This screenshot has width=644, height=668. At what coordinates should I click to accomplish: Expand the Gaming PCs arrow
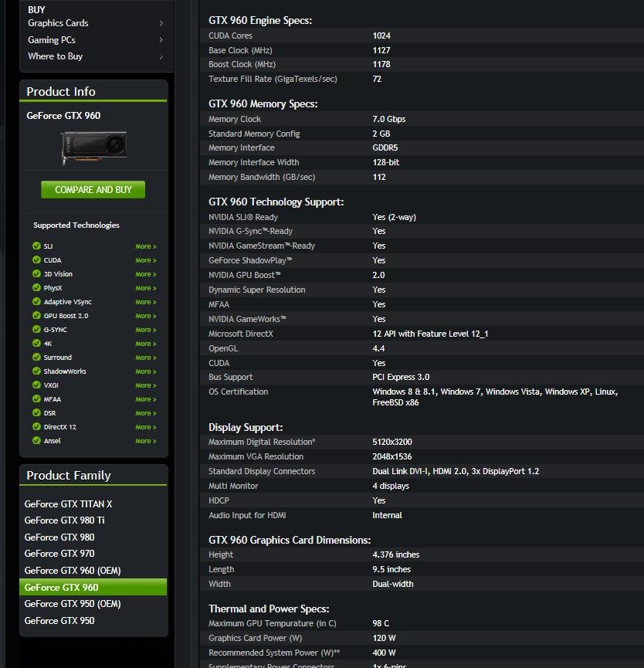coord(161,40)
